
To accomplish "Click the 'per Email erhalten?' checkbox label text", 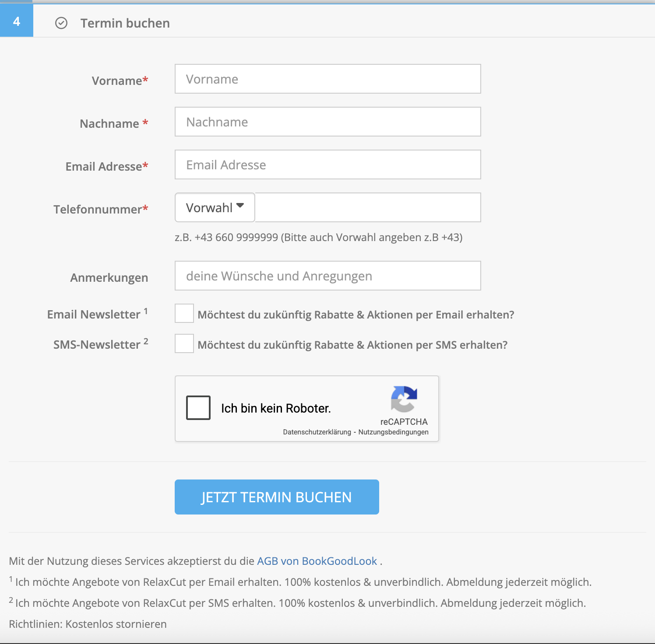I will coord(356,315).
